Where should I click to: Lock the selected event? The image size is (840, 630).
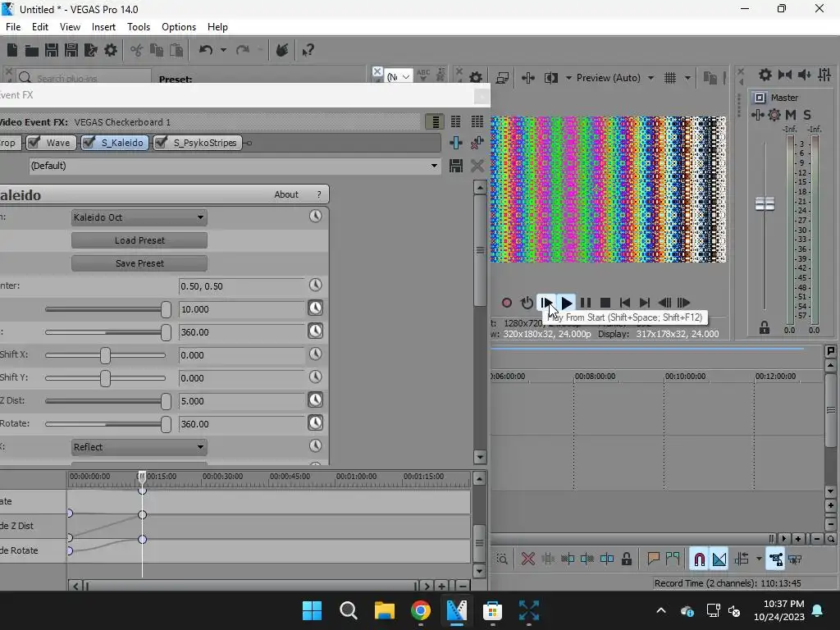(x=626, y=559)
